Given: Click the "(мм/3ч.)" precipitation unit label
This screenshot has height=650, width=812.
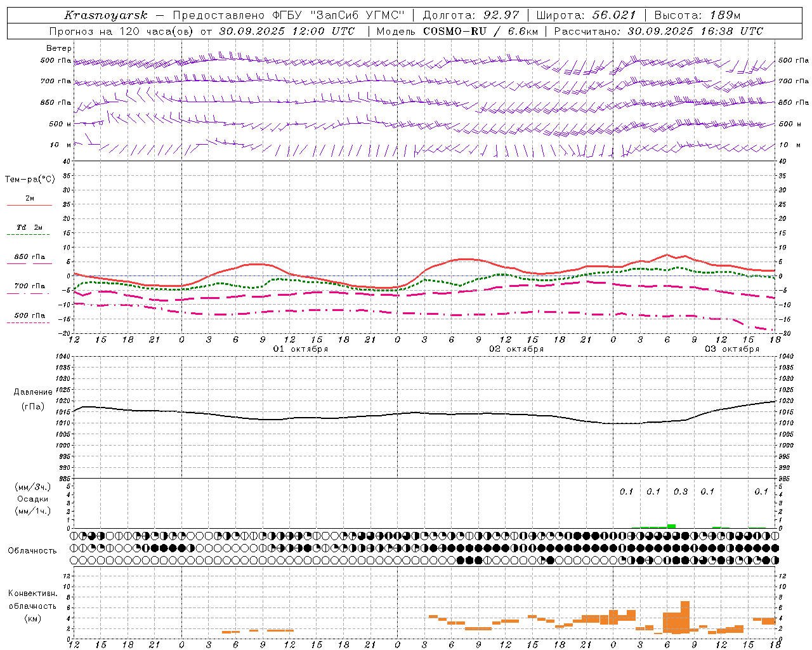Looking at the screenshot, I should point(33,487).
